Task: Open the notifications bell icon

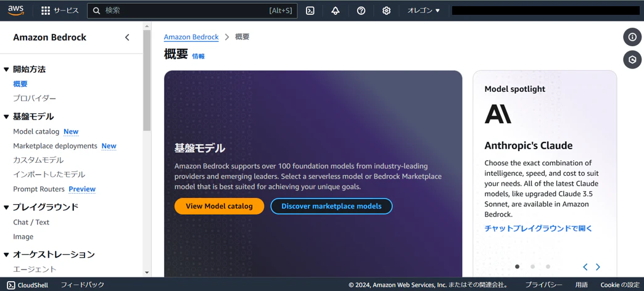Action: (336, 10)
